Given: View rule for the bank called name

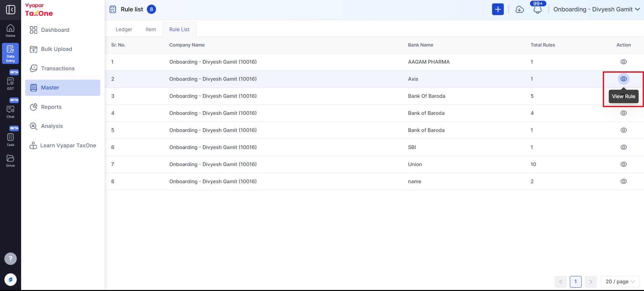Looking at the screenshot, I should tap(624, 181).
